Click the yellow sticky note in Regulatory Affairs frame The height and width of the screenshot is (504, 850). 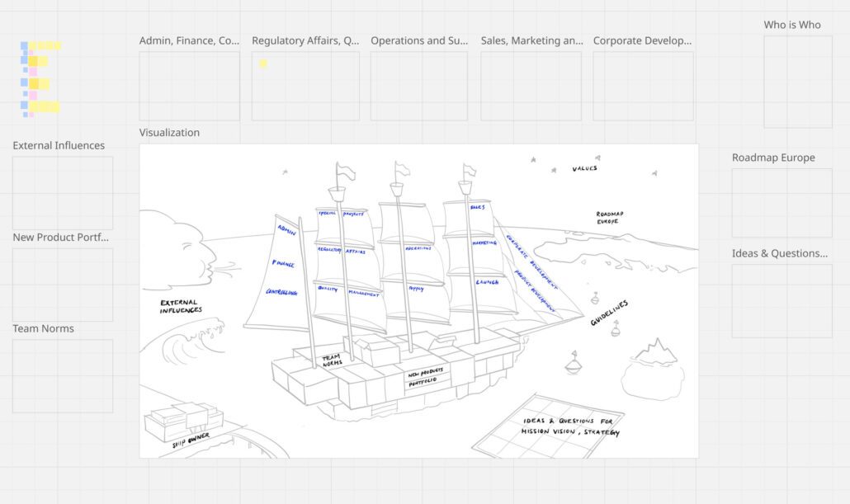(x=262, y=64)
